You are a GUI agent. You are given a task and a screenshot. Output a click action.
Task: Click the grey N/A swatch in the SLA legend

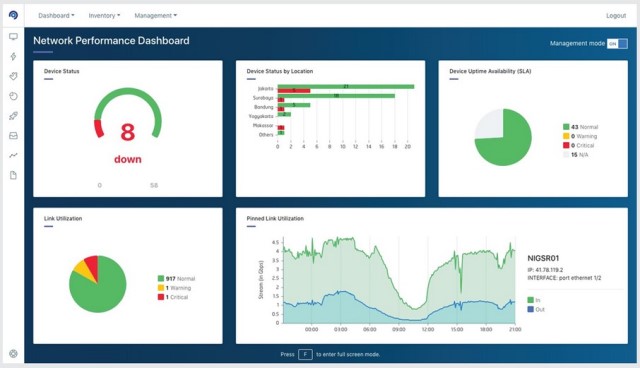pos(566,155)
